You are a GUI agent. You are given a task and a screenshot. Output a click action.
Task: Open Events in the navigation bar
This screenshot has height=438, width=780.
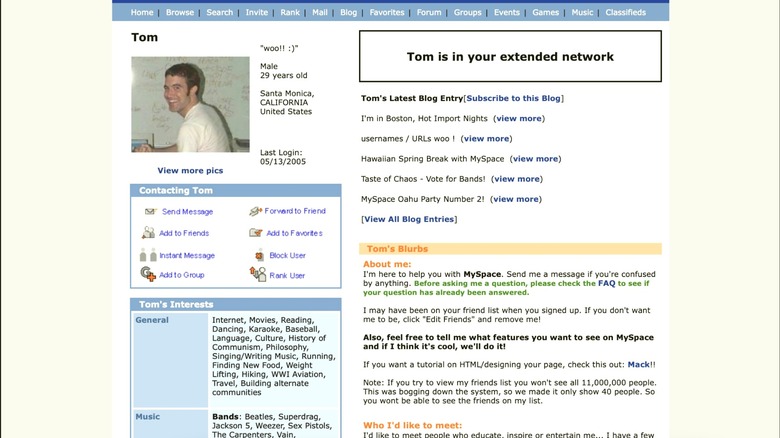click(x=507, y=12)
